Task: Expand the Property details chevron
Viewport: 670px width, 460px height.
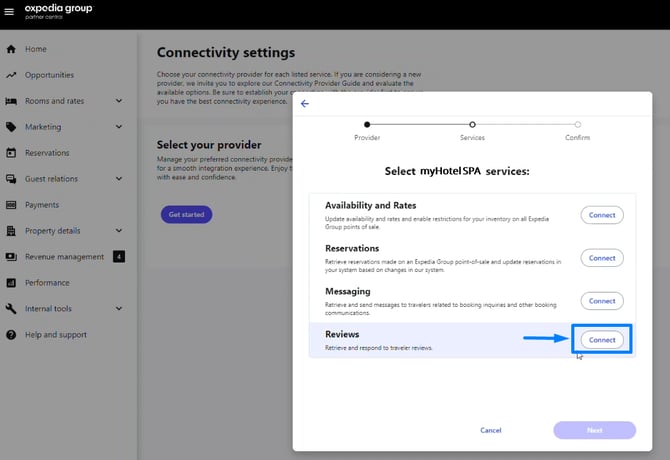Action: 119,231
